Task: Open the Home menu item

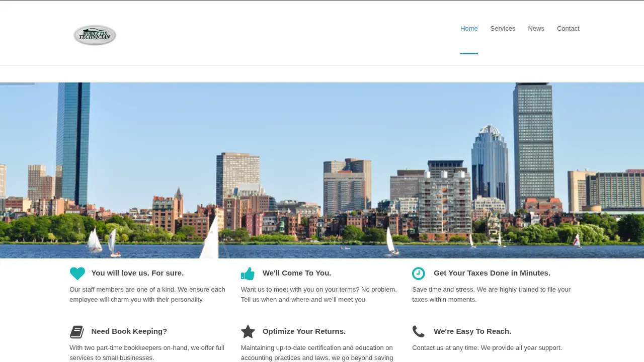Action: 469,29
